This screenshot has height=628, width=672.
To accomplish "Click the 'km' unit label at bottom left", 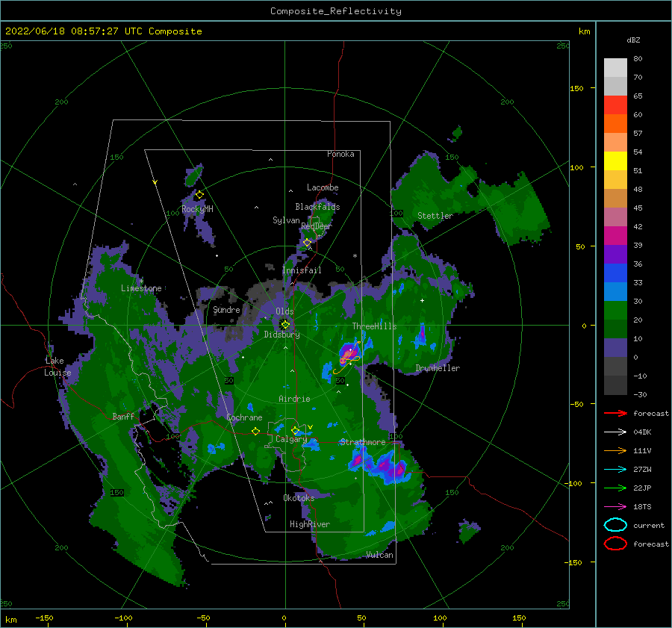I will pos(10,620).
